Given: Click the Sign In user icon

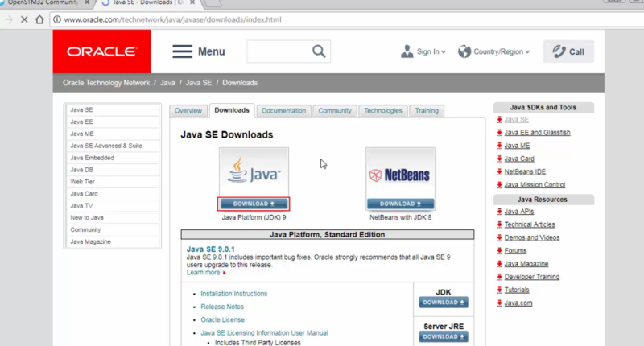Looking at the screenshot, I should point(407,51).
